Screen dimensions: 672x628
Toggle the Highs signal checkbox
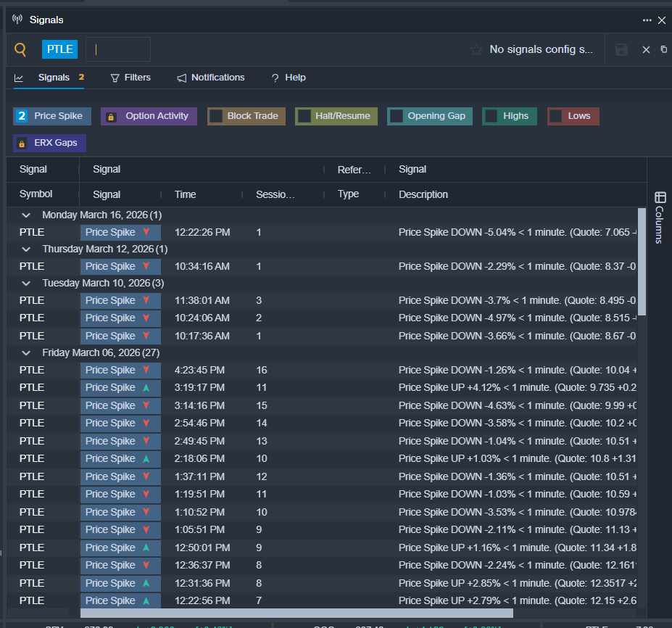coord(491,116)
